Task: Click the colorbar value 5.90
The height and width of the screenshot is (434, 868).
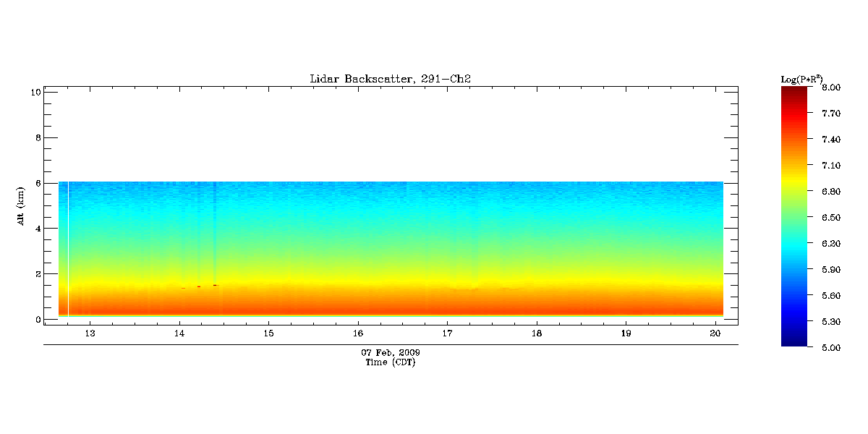Action: [x=830, y=270]
